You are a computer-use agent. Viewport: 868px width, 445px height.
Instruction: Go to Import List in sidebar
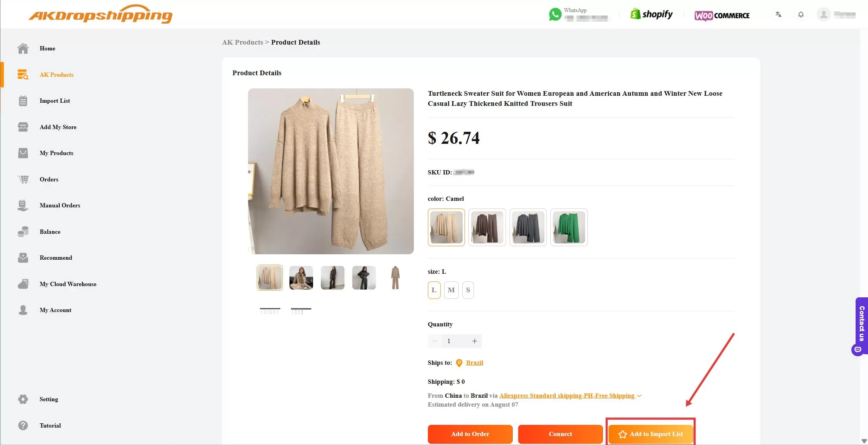[x=55, y=101]
